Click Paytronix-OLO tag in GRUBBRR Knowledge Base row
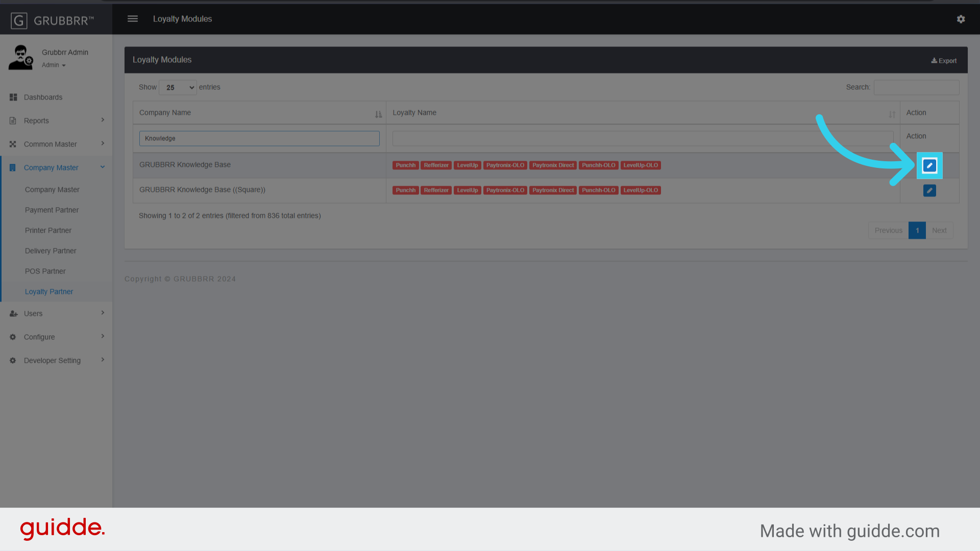Screen dimensions: 980x551 pos(505,165)
